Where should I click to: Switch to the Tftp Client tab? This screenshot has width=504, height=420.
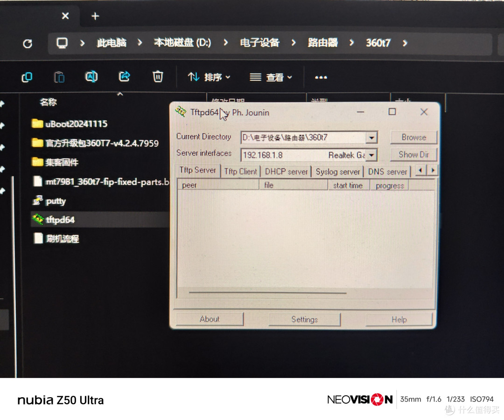click(x=240, y=171)
